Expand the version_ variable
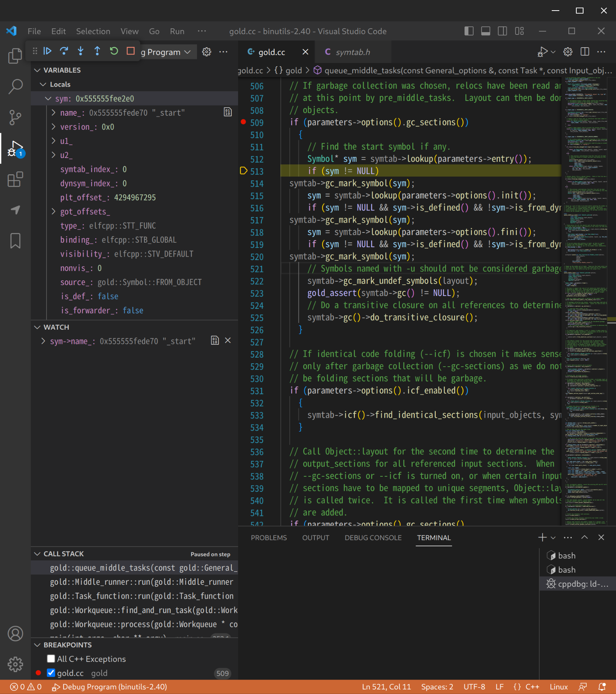 tap(53, 127)
